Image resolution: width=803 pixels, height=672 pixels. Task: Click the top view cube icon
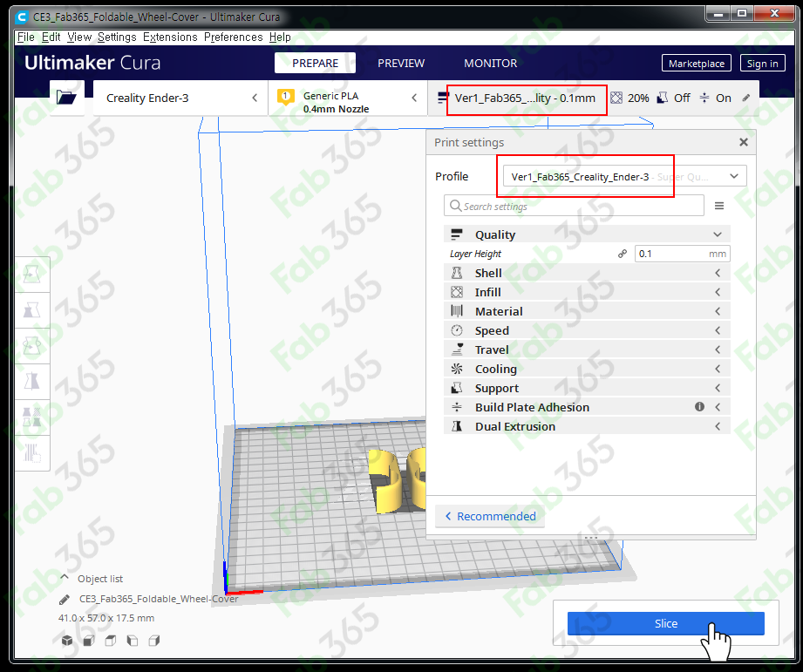(x=111, y=641)
